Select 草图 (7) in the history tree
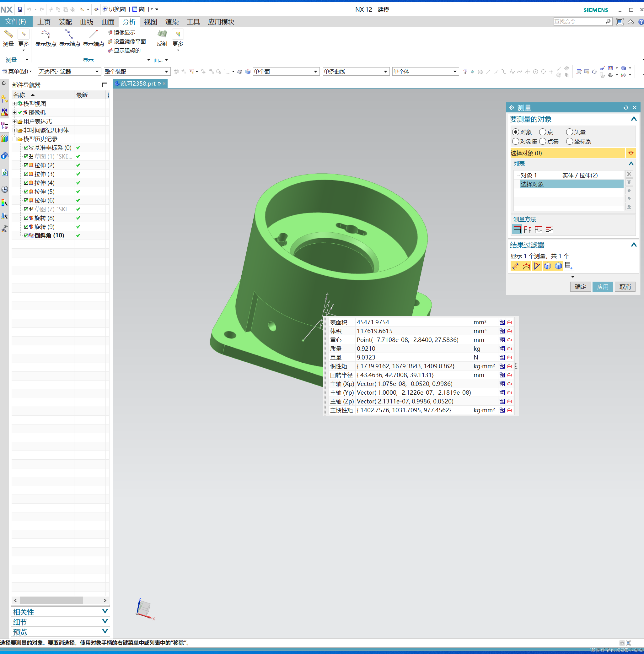Viewport: 644px width, 654px height. tap(53, 209)
